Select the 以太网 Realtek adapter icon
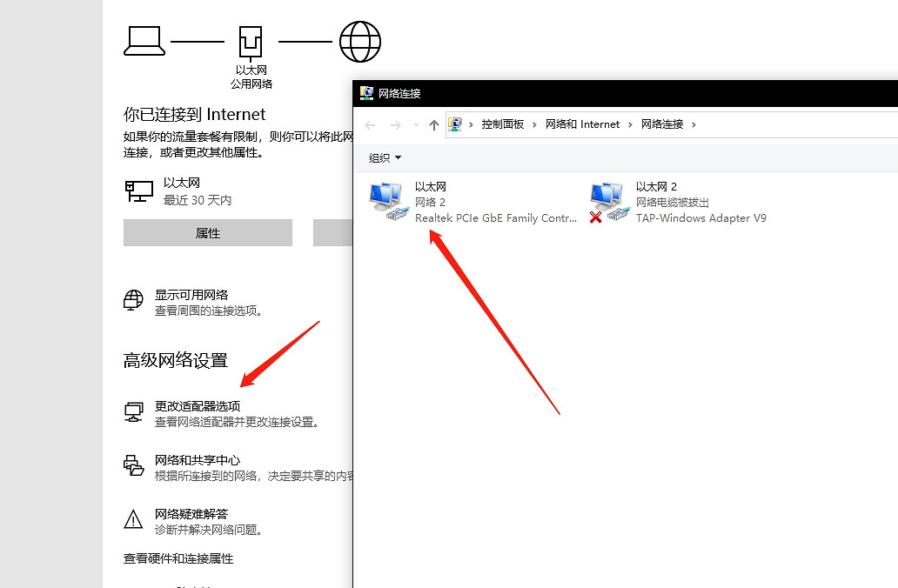Viewport: 898px width, 588px height. click(x=386, y=200)
